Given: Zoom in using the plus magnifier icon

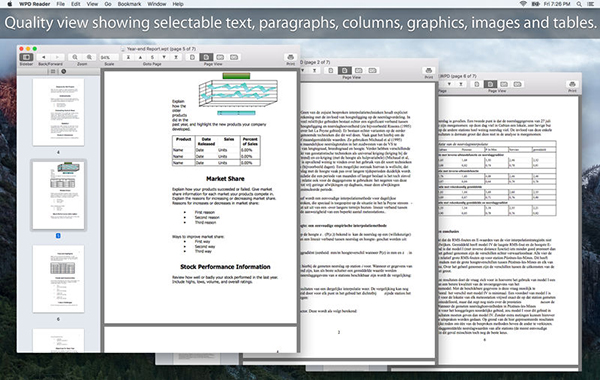Looking at the screenshot, I should point(89,57).
